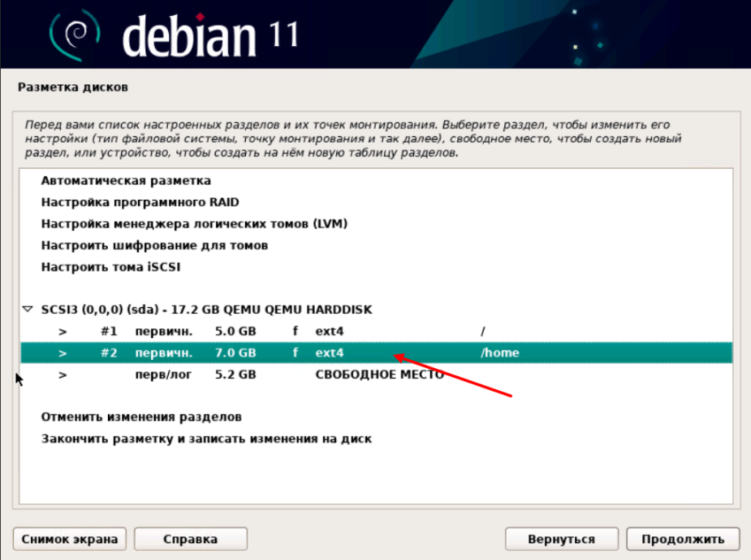Click ext4 in the /home row
The width and height of the screenshot is (751, 560).
329,353
